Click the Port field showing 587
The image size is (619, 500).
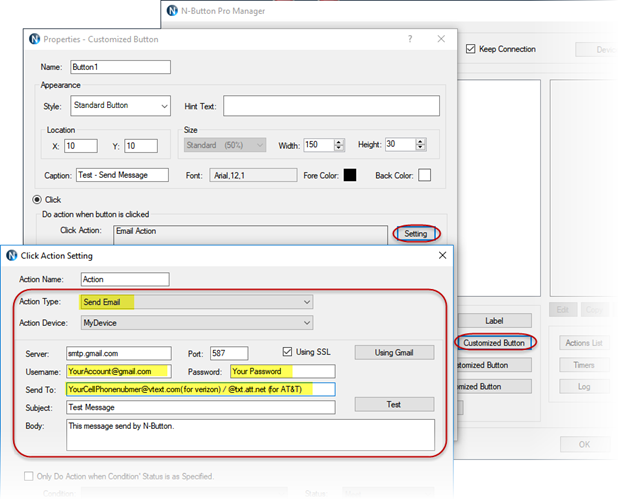229,353
